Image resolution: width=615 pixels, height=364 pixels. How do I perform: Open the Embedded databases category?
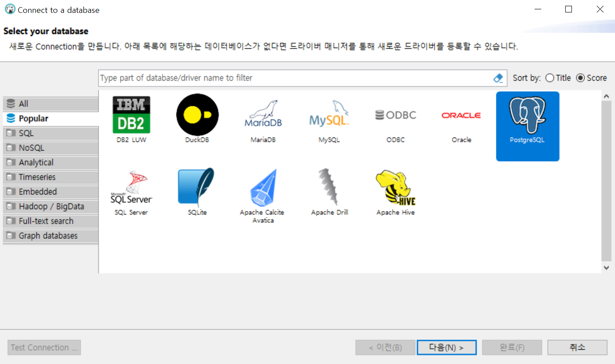pos(51,192)
